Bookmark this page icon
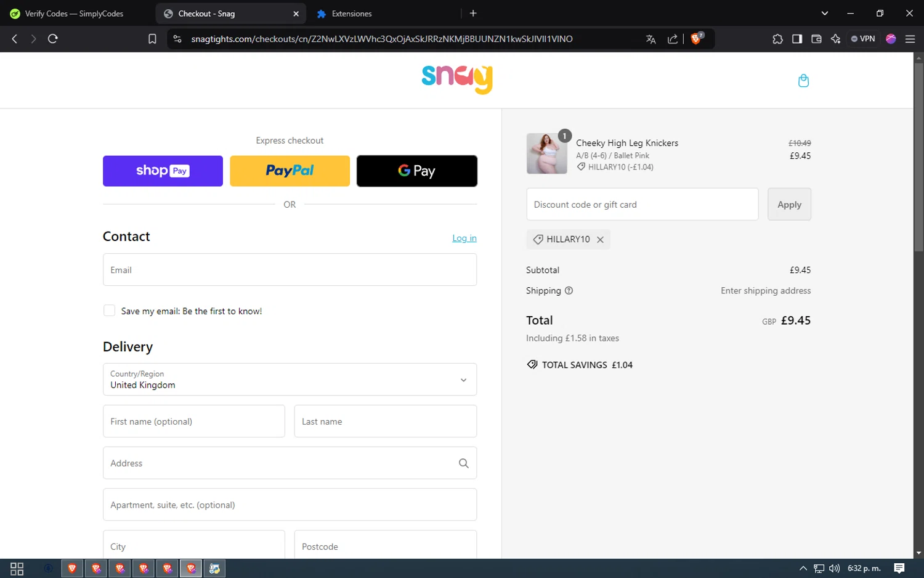This screenshot has height=578, width=924. pos(152,39)
